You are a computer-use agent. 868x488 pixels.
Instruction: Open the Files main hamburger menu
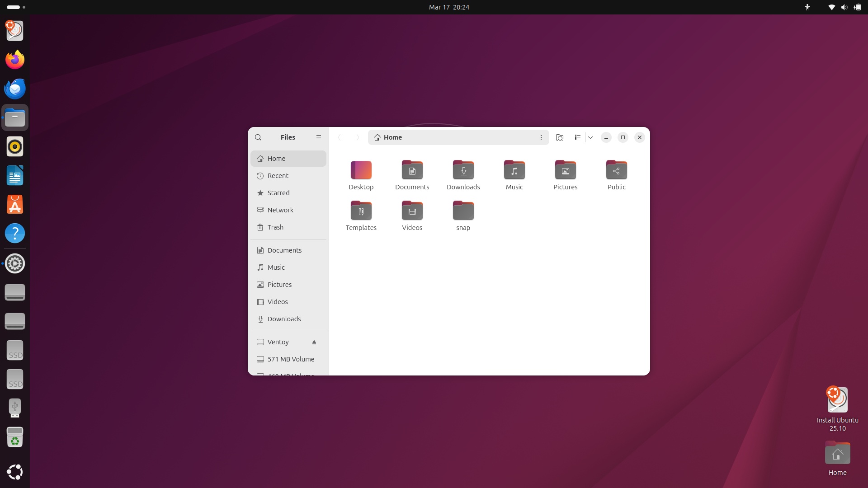(319, 137)
